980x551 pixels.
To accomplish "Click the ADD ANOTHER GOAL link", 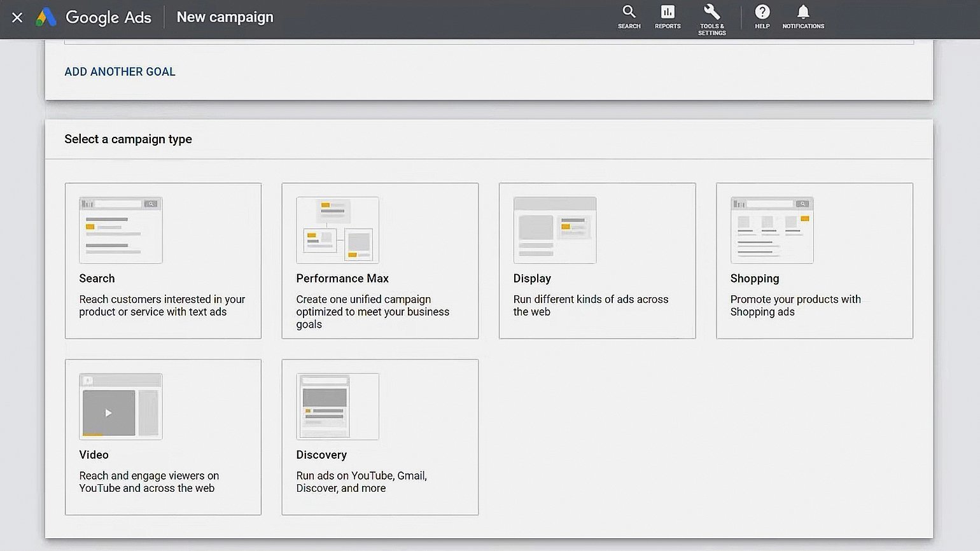I will click(120, 72).
